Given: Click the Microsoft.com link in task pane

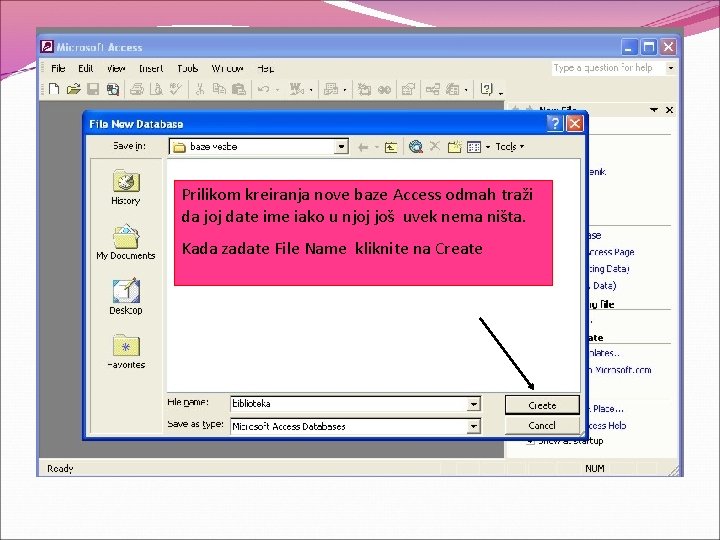Looking at the screenshot, I should tap(620, 370).
